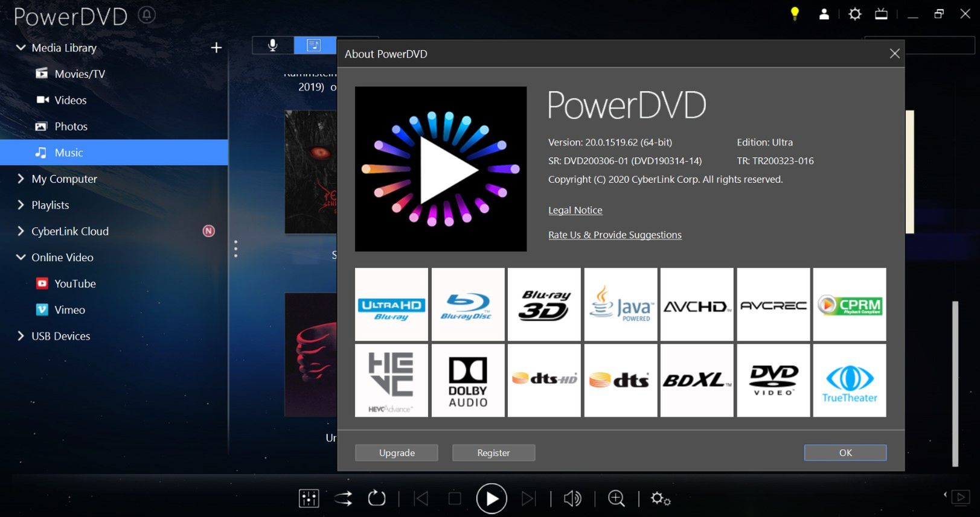Click the media library vertical scrollbar
This screenshot has width=980, height=517.
tap(955, 384)
